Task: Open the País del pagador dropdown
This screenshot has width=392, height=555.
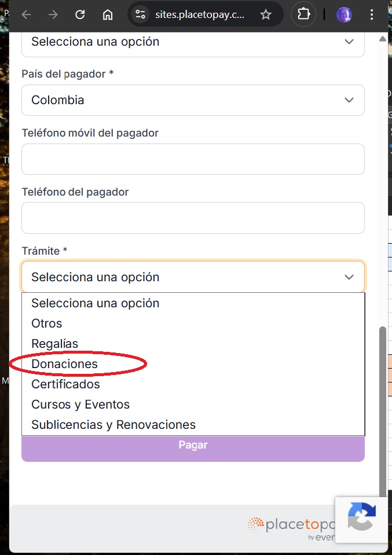Action: 193,100
